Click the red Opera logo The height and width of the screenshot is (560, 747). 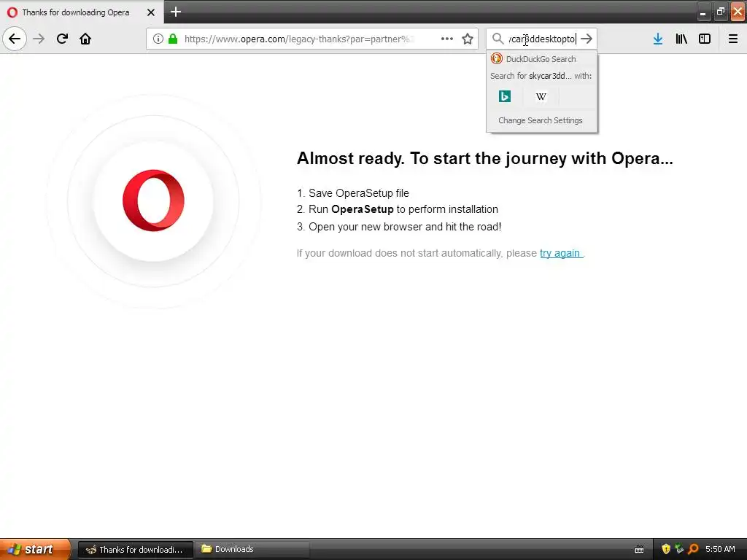click(x=153, y=201)
